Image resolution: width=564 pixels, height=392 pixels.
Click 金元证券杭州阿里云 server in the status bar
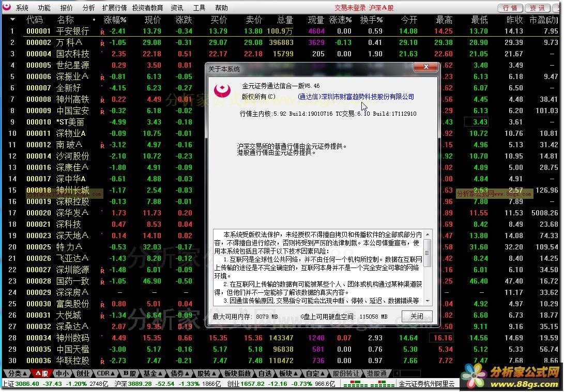pos(426,384)
